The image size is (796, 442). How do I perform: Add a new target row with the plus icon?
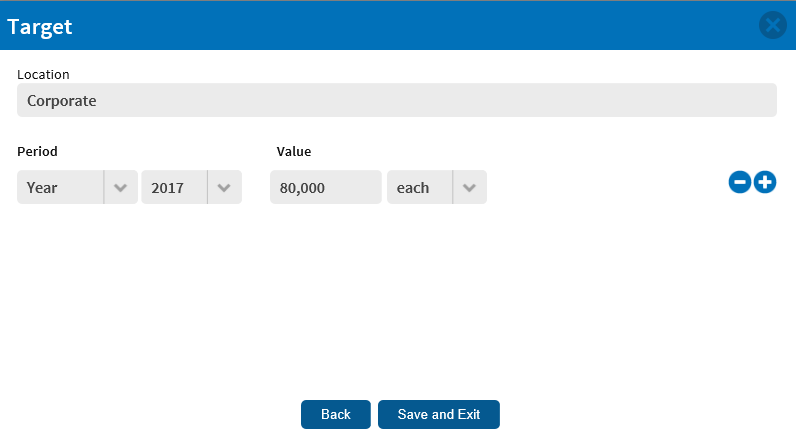pyautogui.click(x=765, y=182)
